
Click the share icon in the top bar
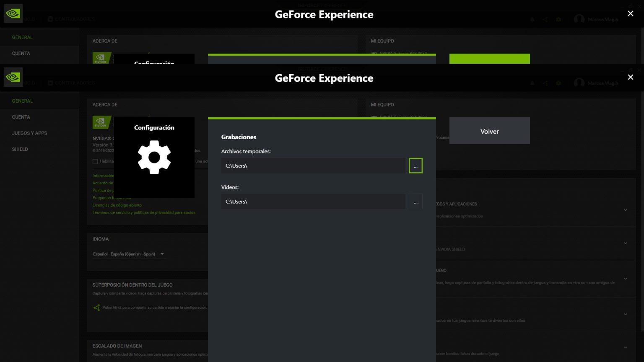[x=545, y=83]
